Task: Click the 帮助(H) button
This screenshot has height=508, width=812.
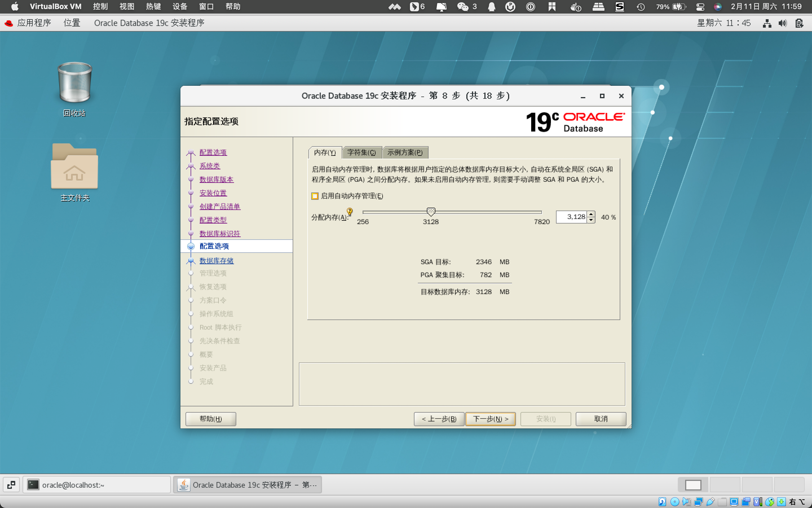Action: click(x=211, y=419)
